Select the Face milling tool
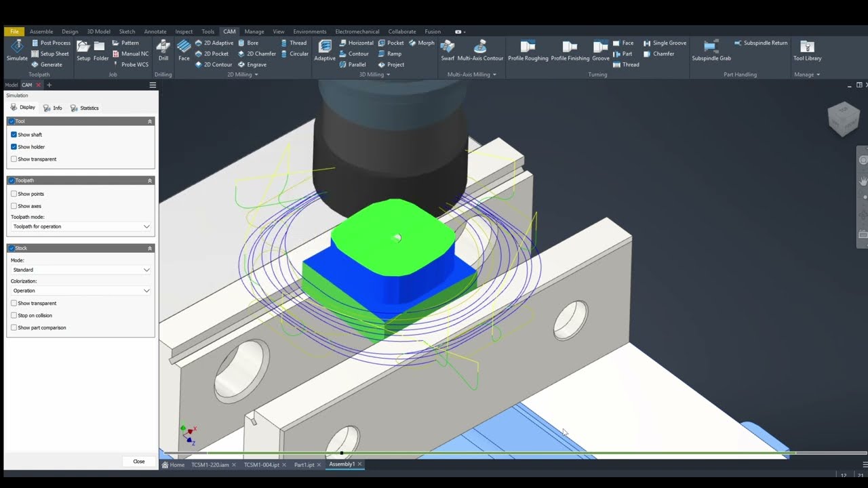 coord(184,50)
